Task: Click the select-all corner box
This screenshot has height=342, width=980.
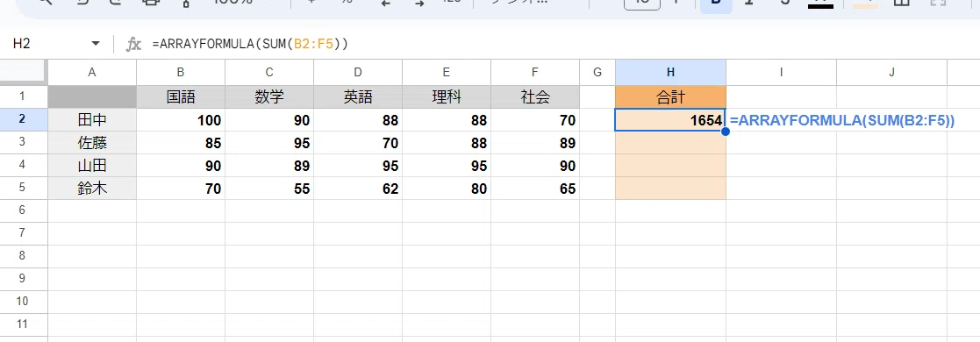Action: (24, 73)
